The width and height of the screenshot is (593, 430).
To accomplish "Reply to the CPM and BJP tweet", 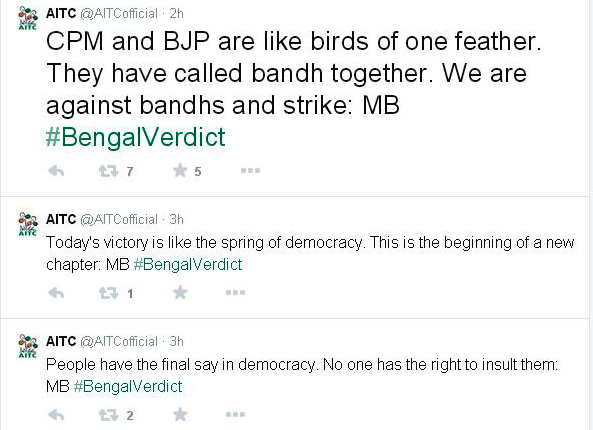I will pos(56,171).
